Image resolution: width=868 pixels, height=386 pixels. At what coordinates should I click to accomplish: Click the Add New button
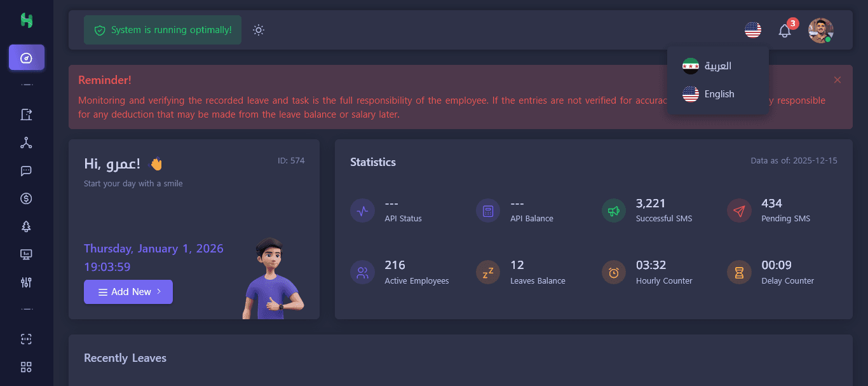point(128,292)
